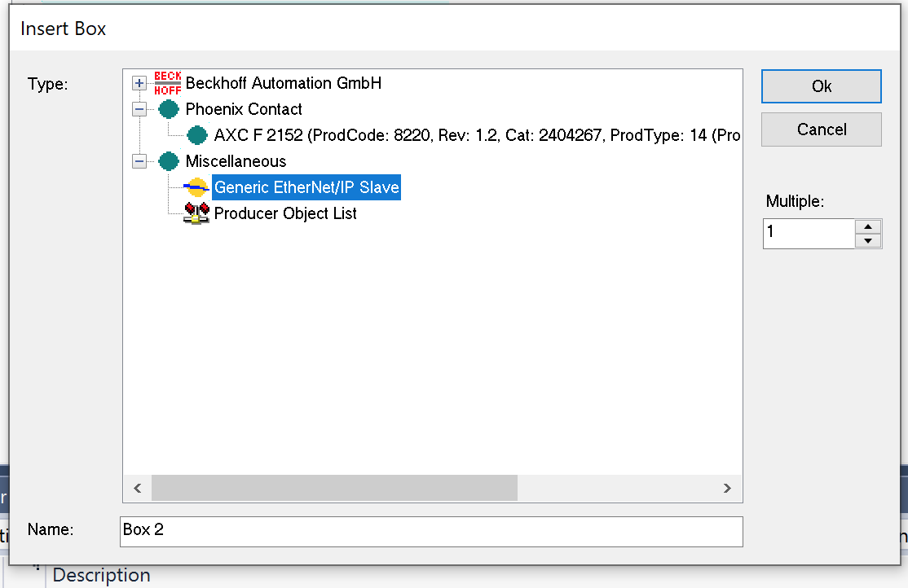Viewport: 908px width, 588px height.
Task: Click the AXC F 2152 device icon
Action: point(197,135)
